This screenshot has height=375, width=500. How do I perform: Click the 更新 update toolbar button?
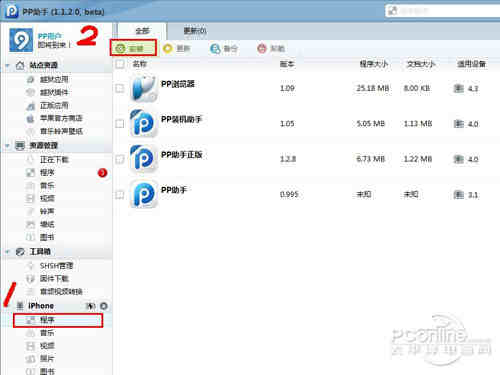tap(177, 48)
